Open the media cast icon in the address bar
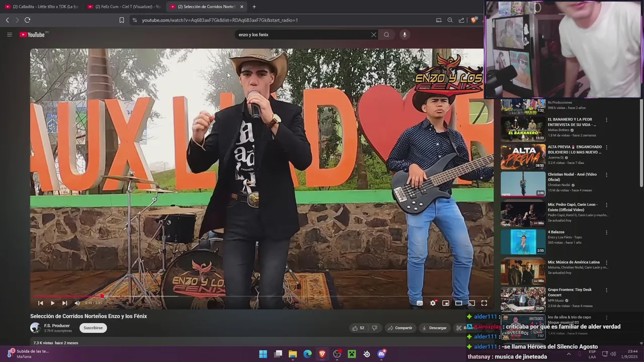Screen dimensions: 644x362 click(x=439, y=20)
